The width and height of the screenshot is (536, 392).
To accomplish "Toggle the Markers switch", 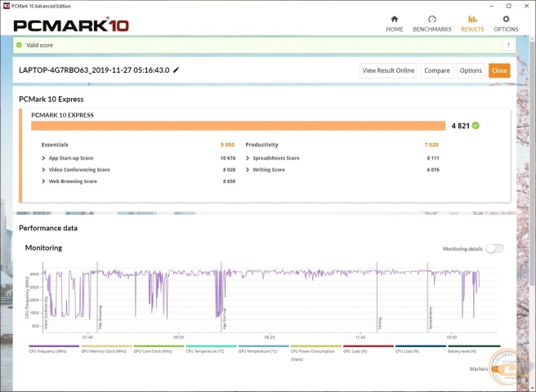I will [x=498, y=369].
